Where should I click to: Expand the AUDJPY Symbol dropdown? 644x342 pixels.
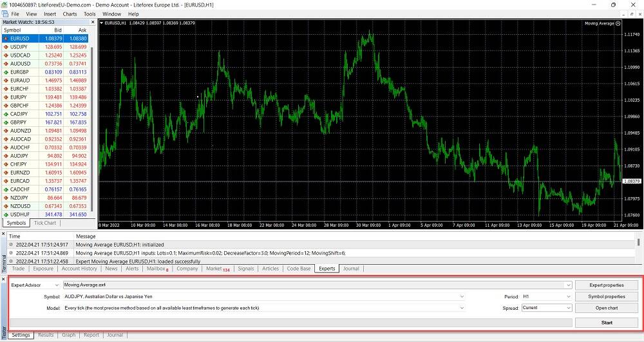462,296
